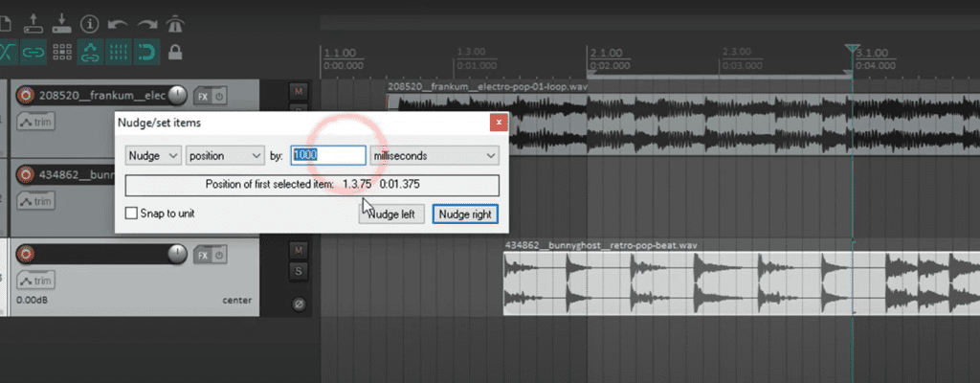Open the milliseconds unit dropdown
The image size is (980, 383).
point(434,156)
